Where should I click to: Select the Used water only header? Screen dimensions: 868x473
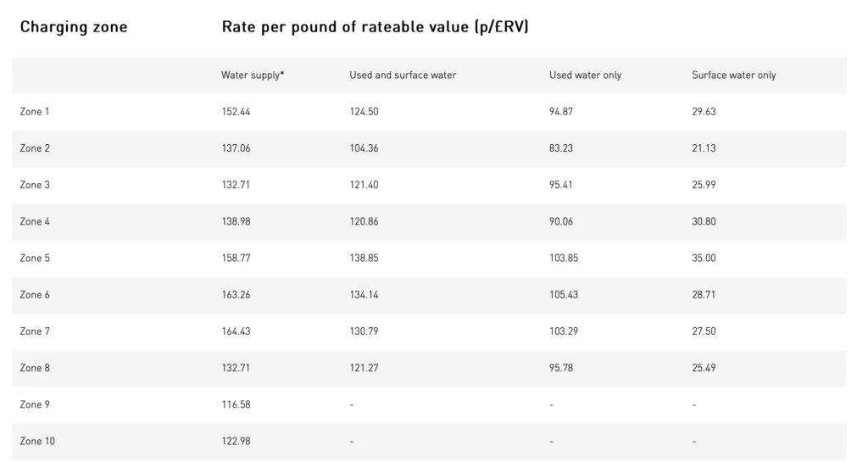click(x=585, y=75)
